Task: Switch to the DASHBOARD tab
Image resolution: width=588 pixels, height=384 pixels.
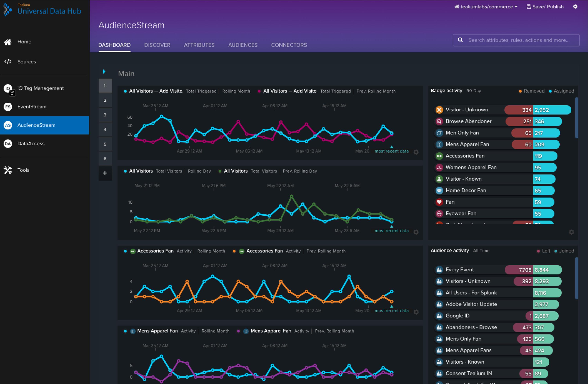Action: 114,45
